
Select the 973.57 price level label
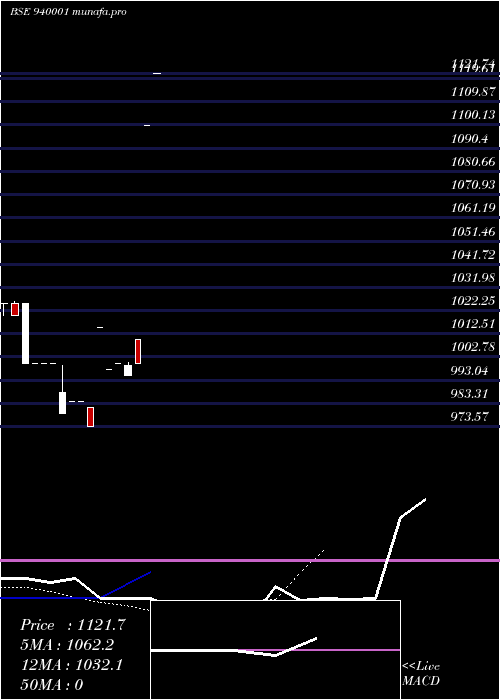470,417
